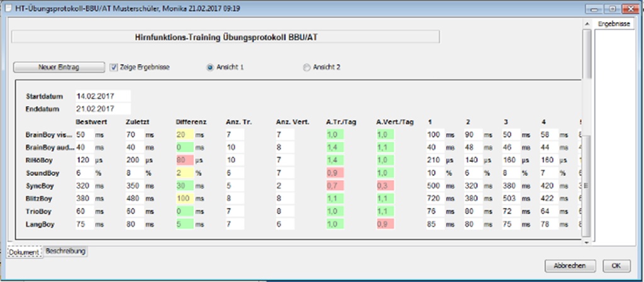Click yellow Differenz cell 20 for BrainBoy vis
This screenshot has height=282, width=644.
(x=184, y=134)
